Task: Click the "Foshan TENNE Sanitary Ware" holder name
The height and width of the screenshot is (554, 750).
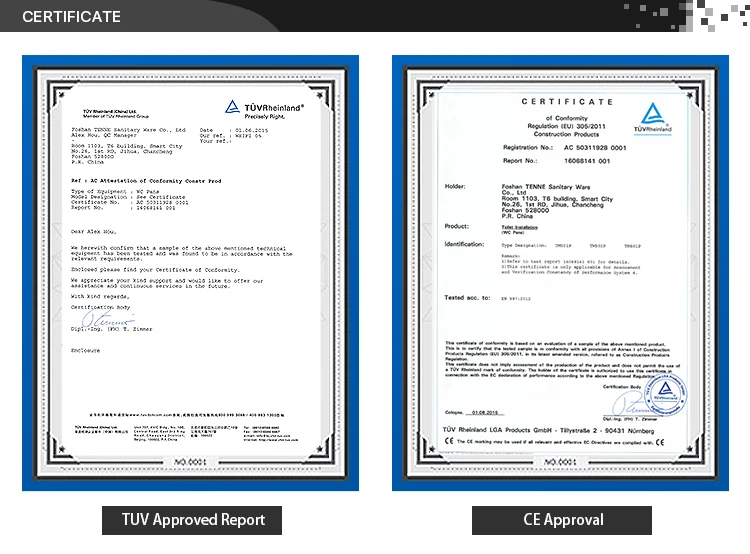Action: [x=546, y=187]
